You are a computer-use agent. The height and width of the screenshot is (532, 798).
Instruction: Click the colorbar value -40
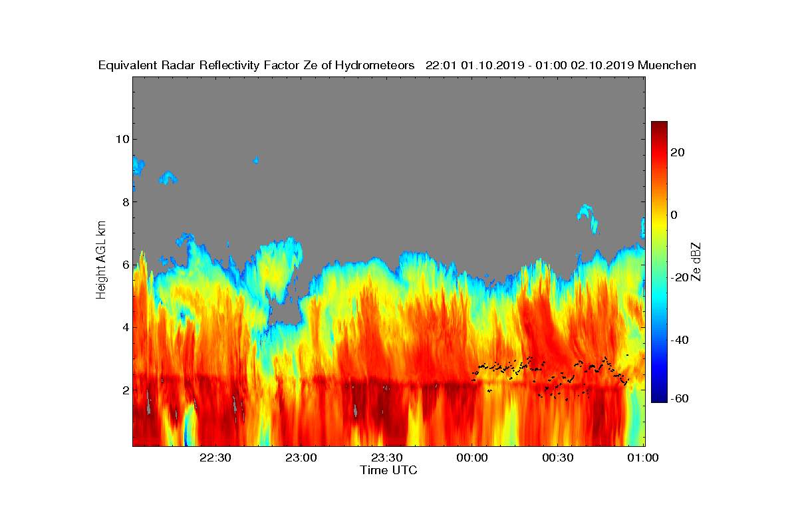point(680,340)
